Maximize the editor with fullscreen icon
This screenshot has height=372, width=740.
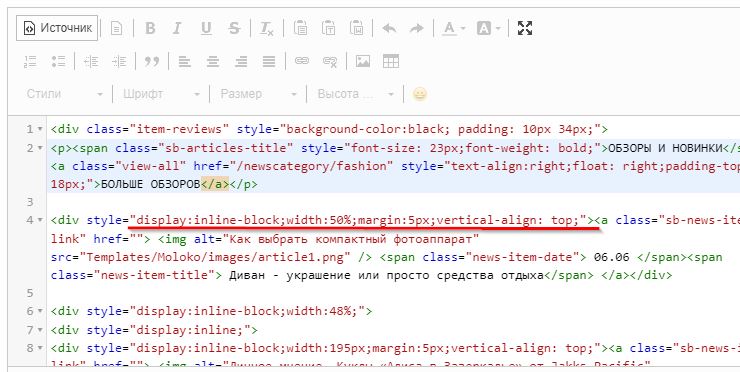pyautogui.click(x=525, y=28)
